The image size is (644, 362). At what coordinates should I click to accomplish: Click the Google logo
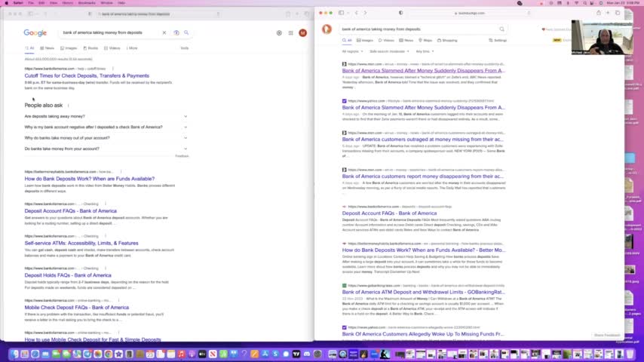[35, 33]
